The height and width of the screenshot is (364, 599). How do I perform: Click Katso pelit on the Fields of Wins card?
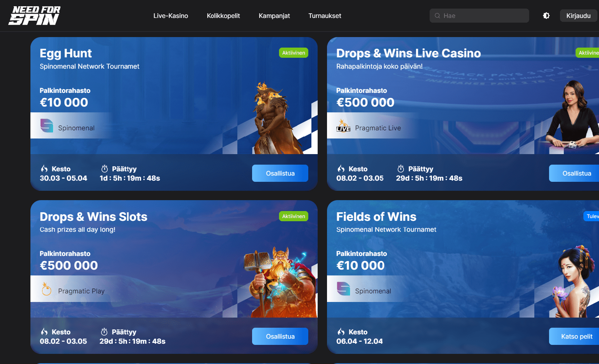pos(574,336)
